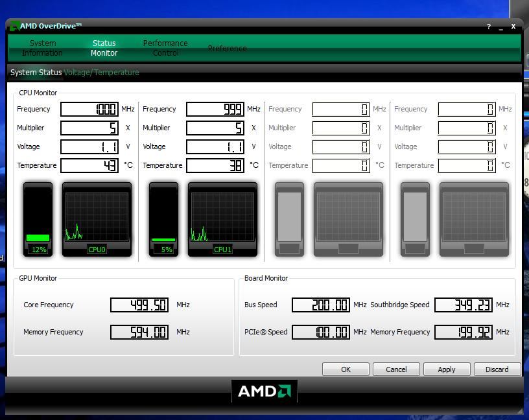Viewport: 529px width, 420px height.
Task: Select the System Status sub-tab
Action: coord(36,72)
